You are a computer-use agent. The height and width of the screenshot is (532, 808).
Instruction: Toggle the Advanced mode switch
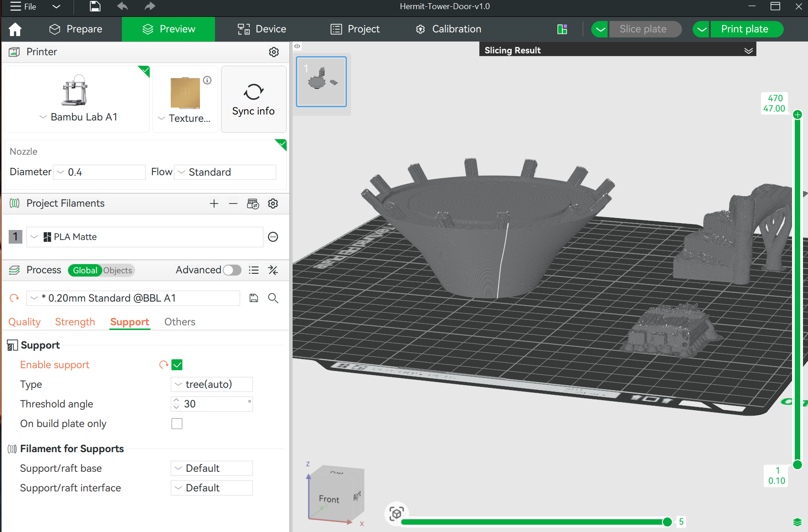point(232,270)
